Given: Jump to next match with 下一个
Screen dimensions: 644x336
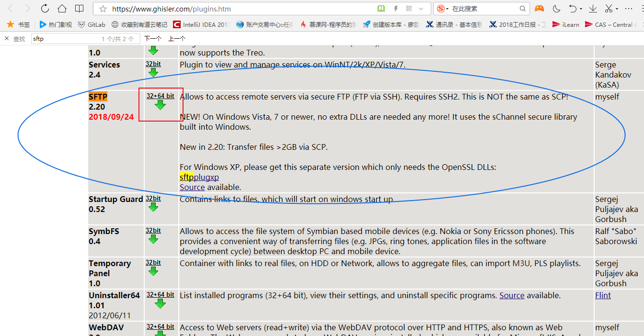Looking at the screenshot, I should pos(153,39).
